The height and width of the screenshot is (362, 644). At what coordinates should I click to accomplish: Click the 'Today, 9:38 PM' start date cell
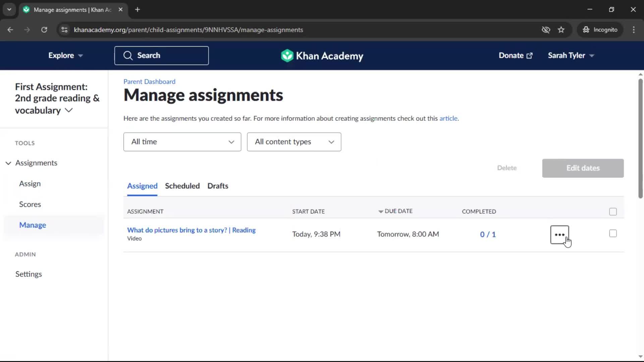pos(316,234)
